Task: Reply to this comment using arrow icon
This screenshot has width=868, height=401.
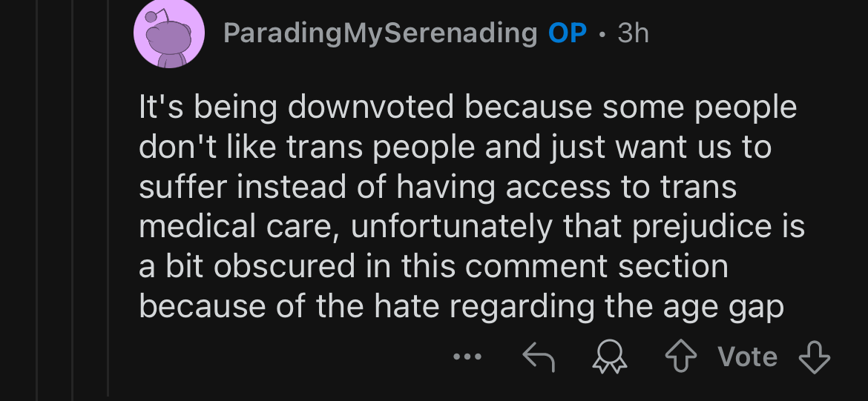Action: 538,357
